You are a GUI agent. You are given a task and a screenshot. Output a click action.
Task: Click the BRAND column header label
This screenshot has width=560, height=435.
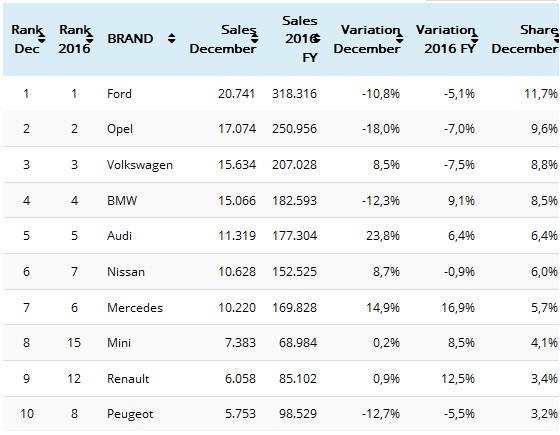coord(130,39)
